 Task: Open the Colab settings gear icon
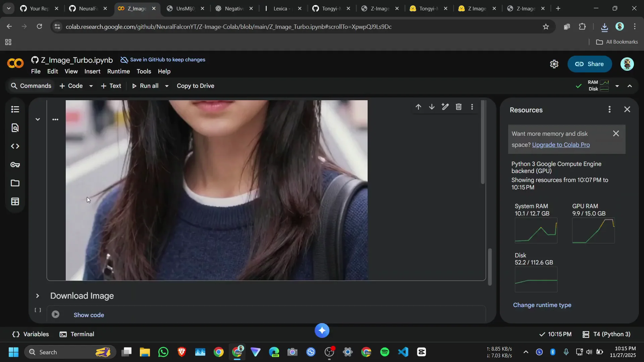point(554,64)
